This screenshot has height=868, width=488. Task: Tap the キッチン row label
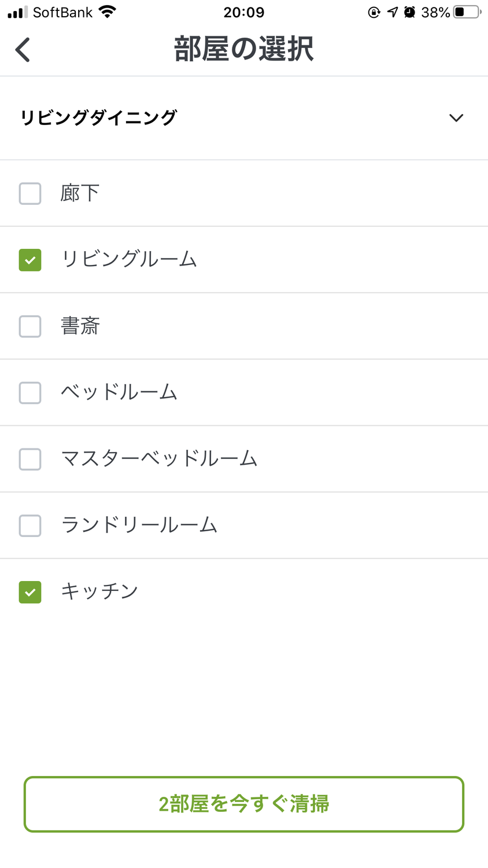coord(99,591)
